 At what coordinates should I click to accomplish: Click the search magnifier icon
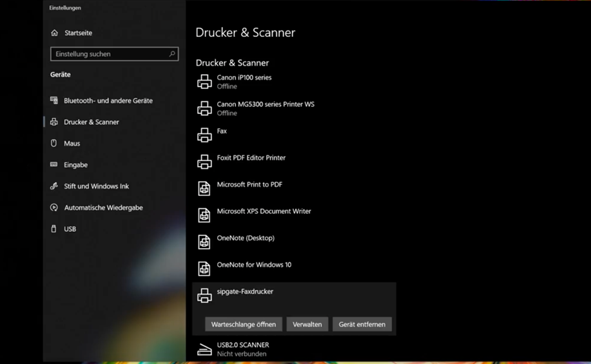click(x=172, y=54)
